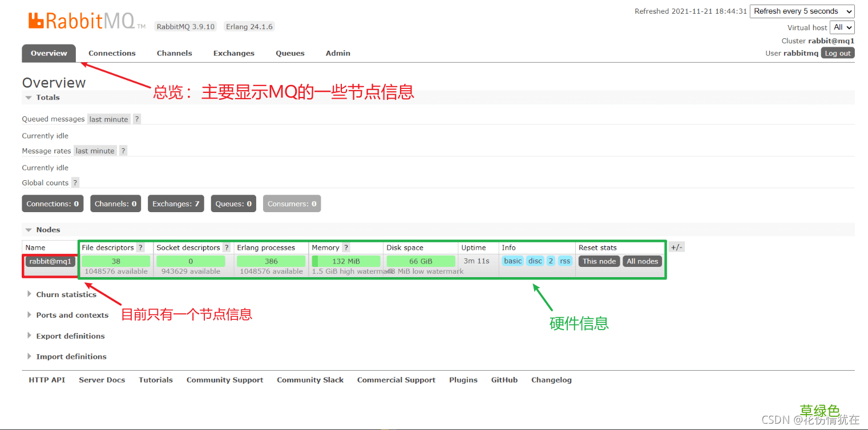Image resolution: width=868 pixels, height=430 pixels.
Task: Open the GitHub footer link
Action: coord(504,380)
